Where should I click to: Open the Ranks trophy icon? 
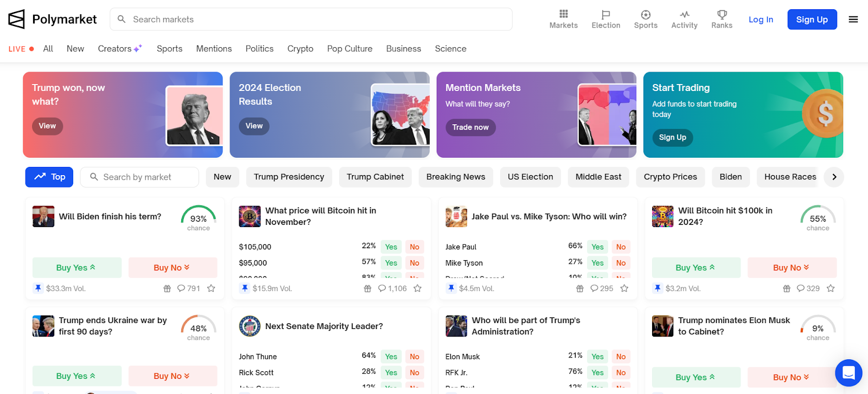point(722,20)
